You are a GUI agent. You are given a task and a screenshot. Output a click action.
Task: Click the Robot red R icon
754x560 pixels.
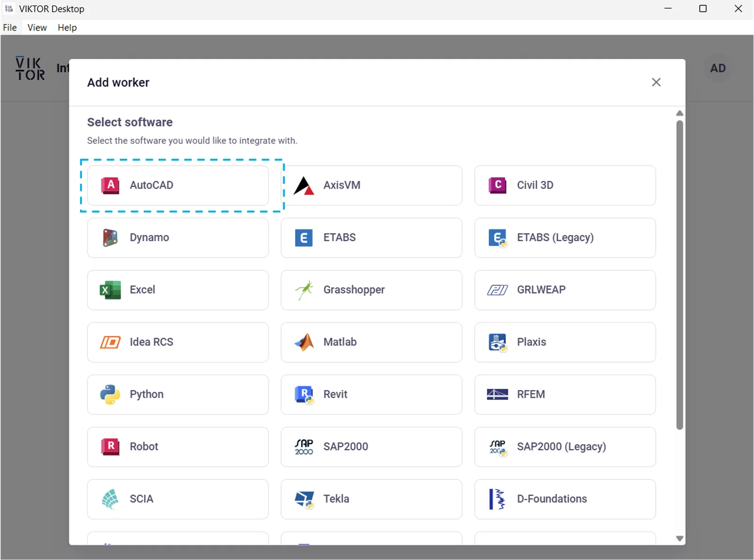tap(110, 446)
